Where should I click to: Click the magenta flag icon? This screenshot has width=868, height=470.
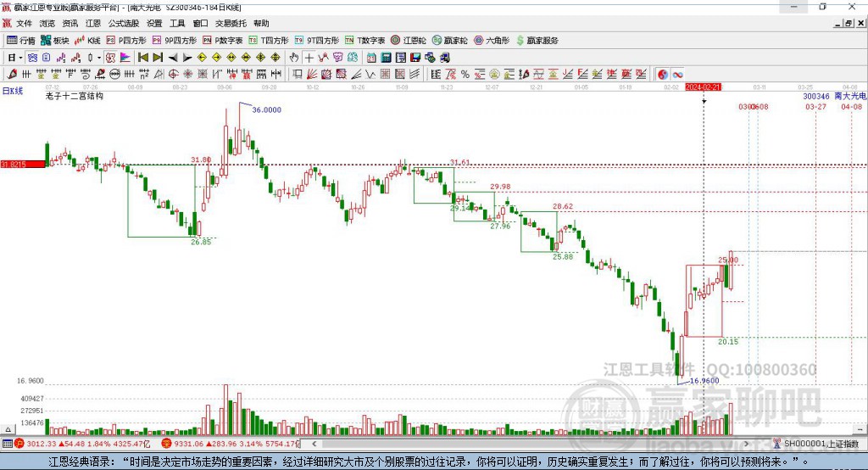[x=125, y=58]
